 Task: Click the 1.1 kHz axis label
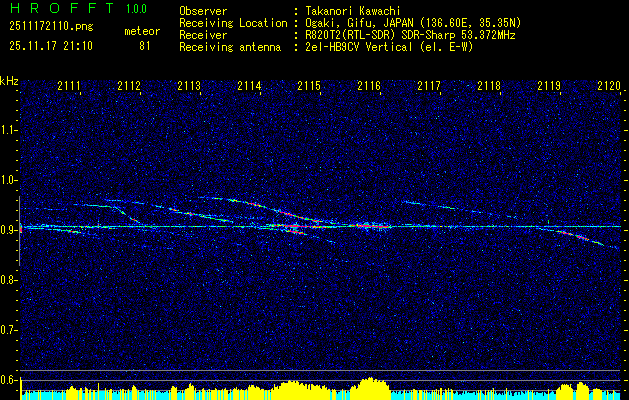(x=10, y=130)
